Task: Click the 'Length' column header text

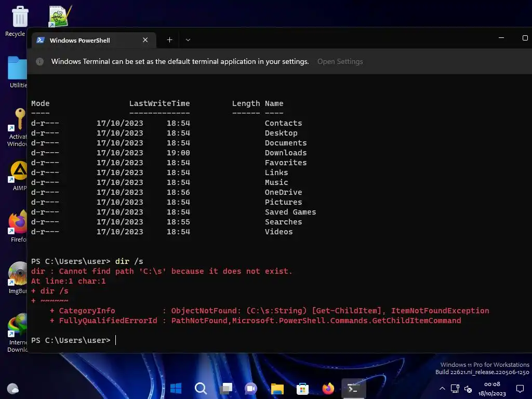Action: coord(246,103)
